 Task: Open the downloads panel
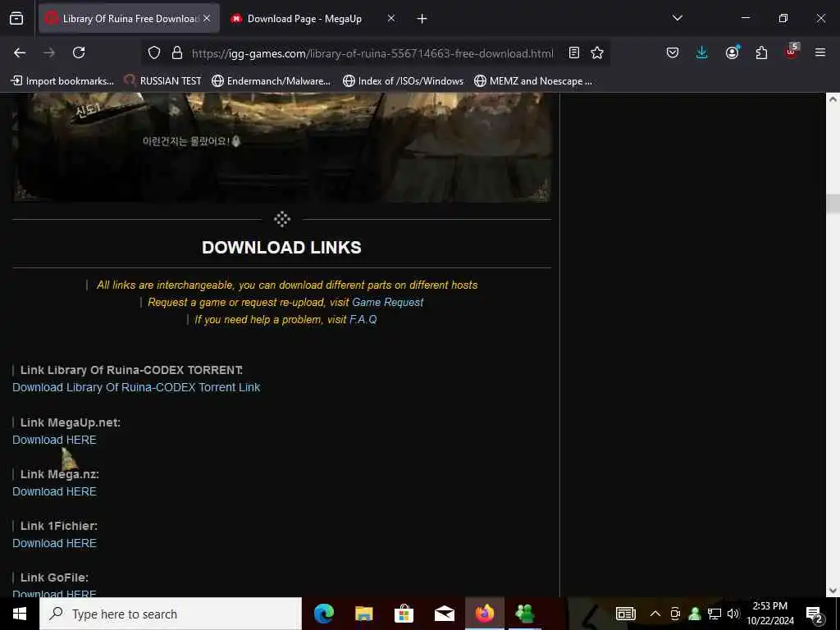click(x=702, y=52)
